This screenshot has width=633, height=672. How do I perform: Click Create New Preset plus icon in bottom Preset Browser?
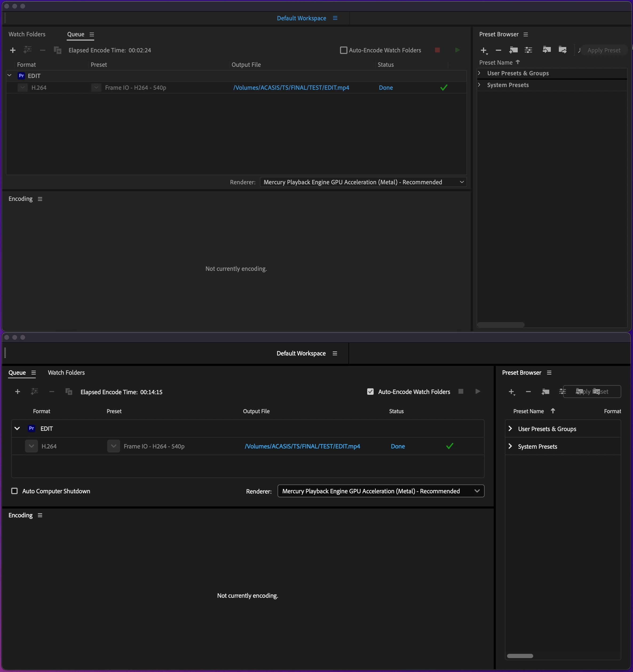[511, 392]
